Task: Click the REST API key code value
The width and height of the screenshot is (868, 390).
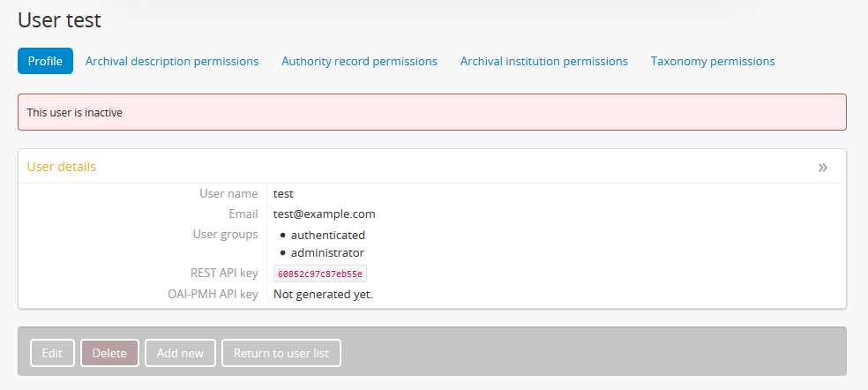Action: pyautogui.click(x=320, y=274)
